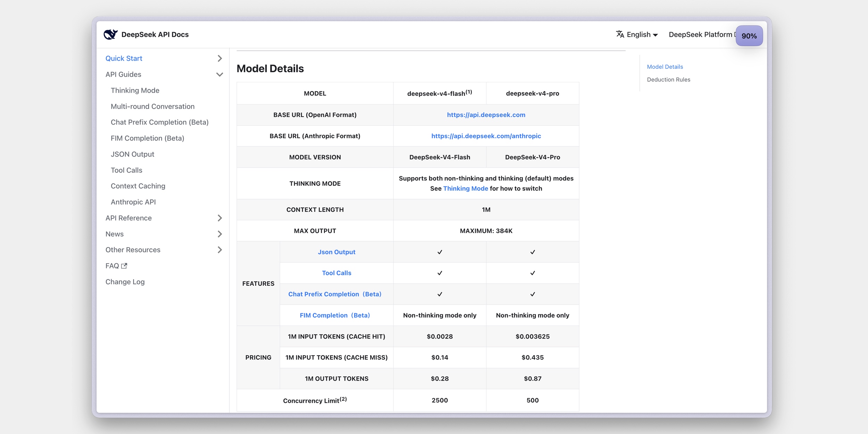Click the $0.435 cache miss price
The height and width of the screenshot is (434, 868).
(532, 357)
